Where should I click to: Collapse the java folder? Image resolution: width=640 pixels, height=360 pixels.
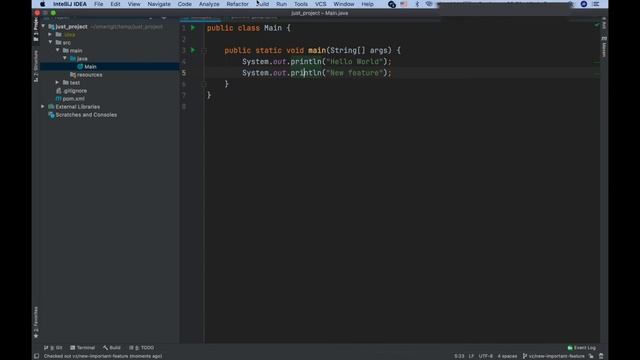(x=65, y=58)
